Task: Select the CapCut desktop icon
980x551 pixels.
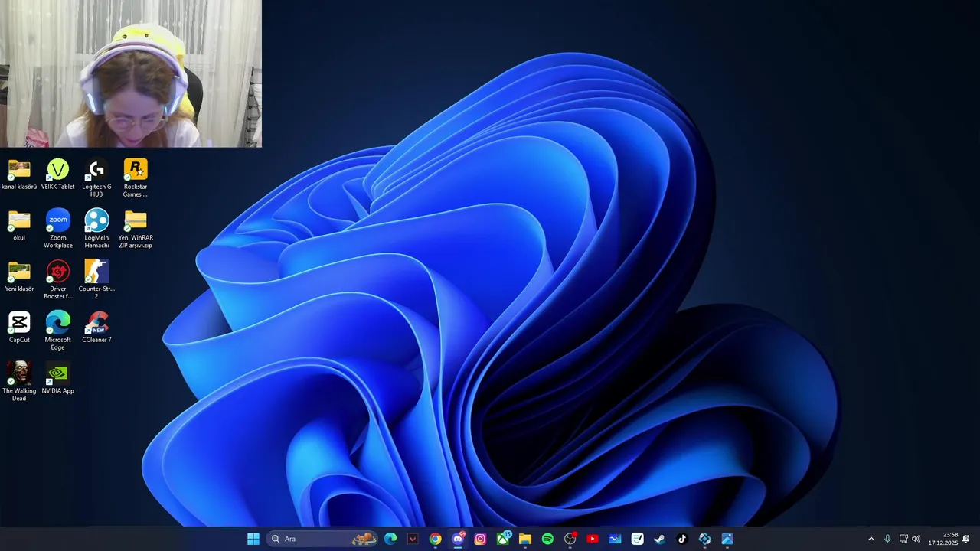Action: coord(19,328)
